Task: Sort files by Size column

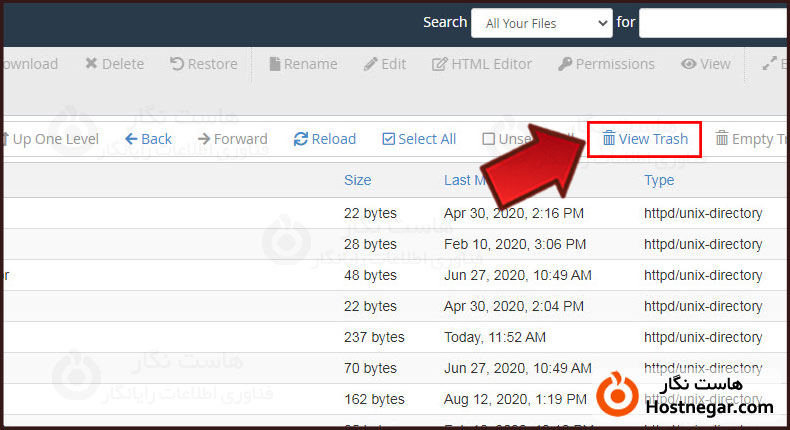Action: pos(357,180)
